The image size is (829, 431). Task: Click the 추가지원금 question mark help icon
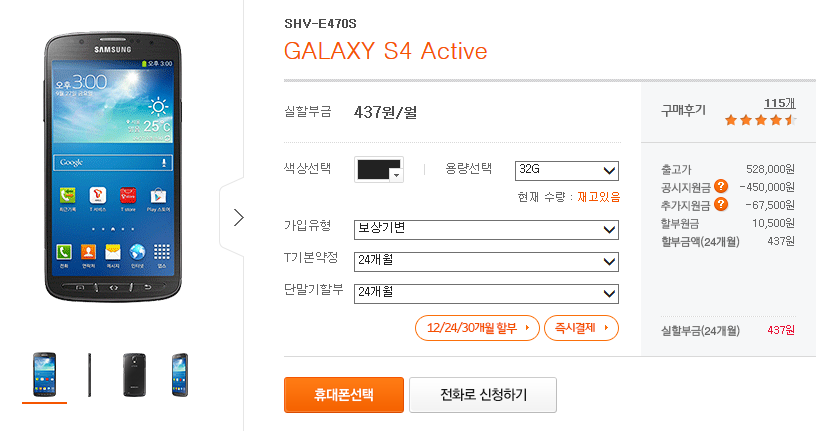point(721,204)
